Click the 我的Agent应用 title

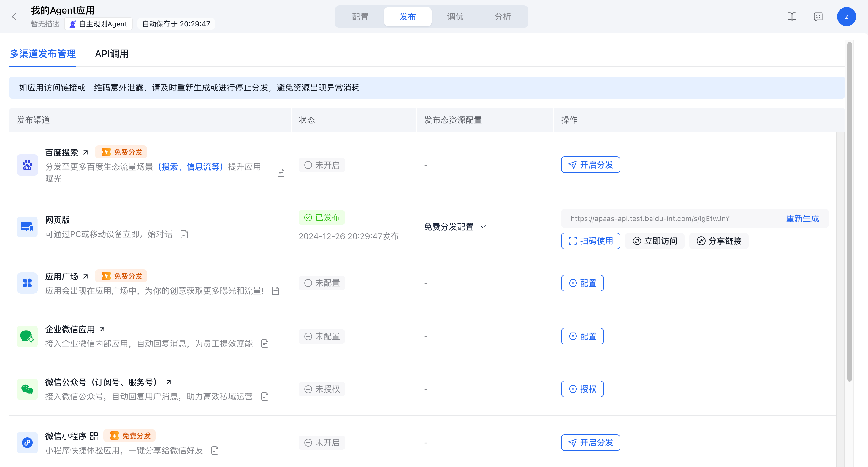(x=63, y=10)
